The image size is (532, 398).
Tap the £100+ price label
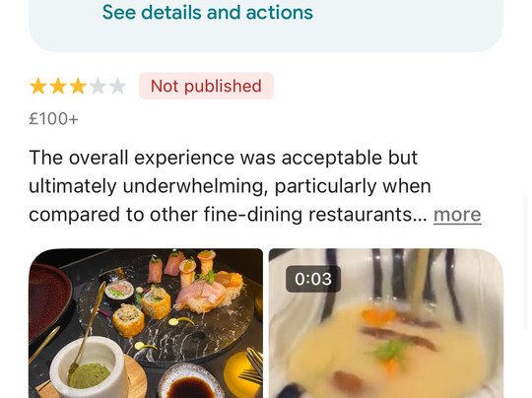click(x=53, y=119)
